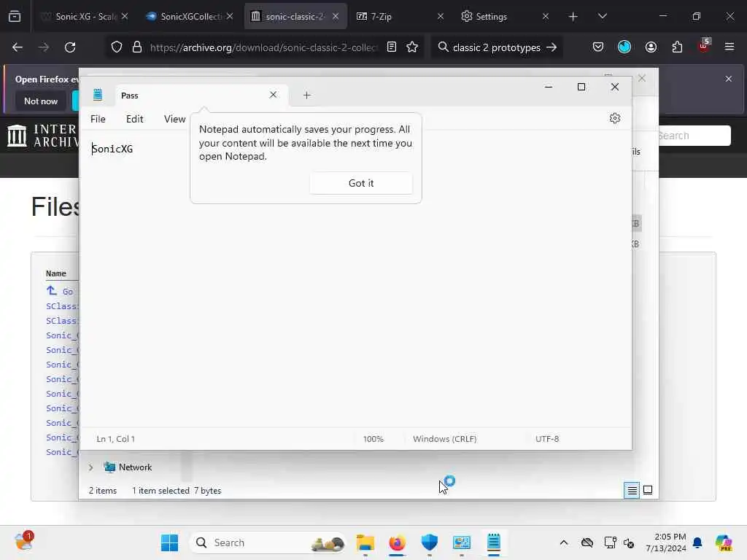
Task: Open the Firefox application menu
Action: (x=729, y=47)
